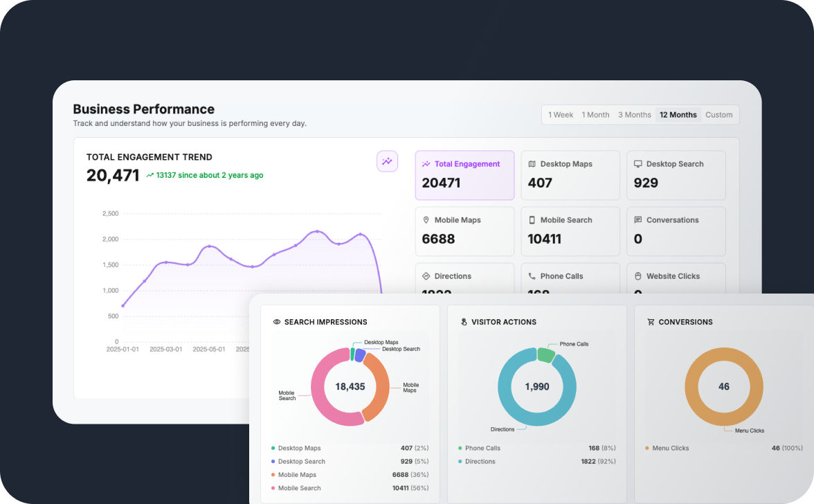Click the location pin icon on Mobile Maps

click(x=425, y=219)
